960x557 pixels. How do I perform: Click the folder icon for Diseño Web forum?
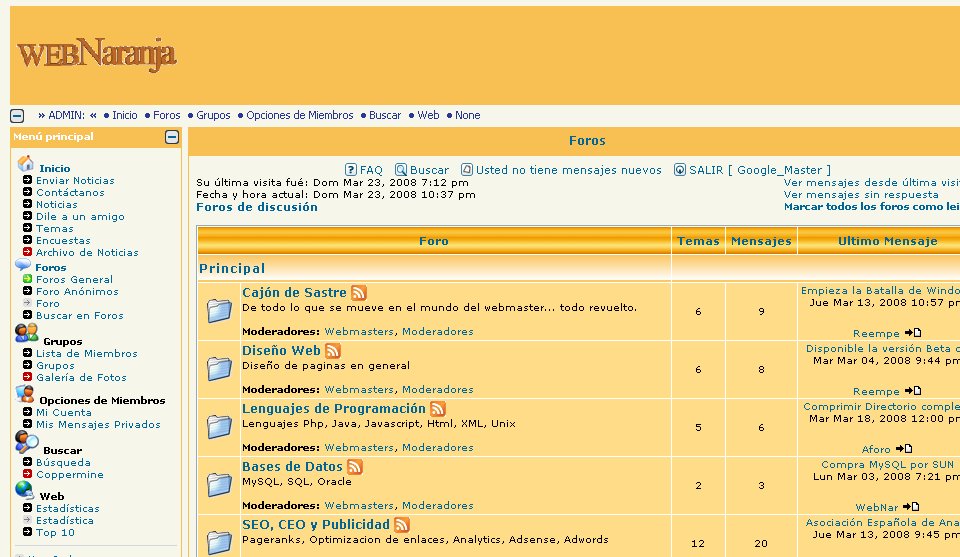(219, 369)
